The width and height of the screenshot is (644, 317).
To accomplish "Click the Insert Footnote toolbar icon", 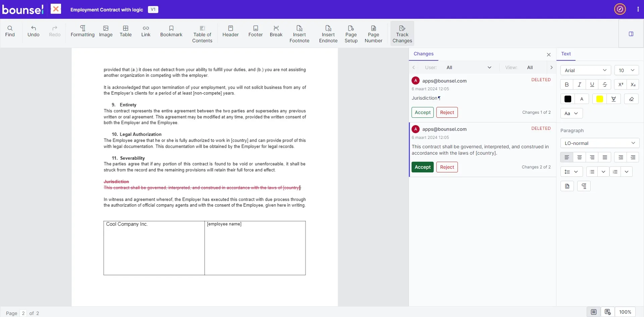I will pyautogui.click(x=299, y=34).
